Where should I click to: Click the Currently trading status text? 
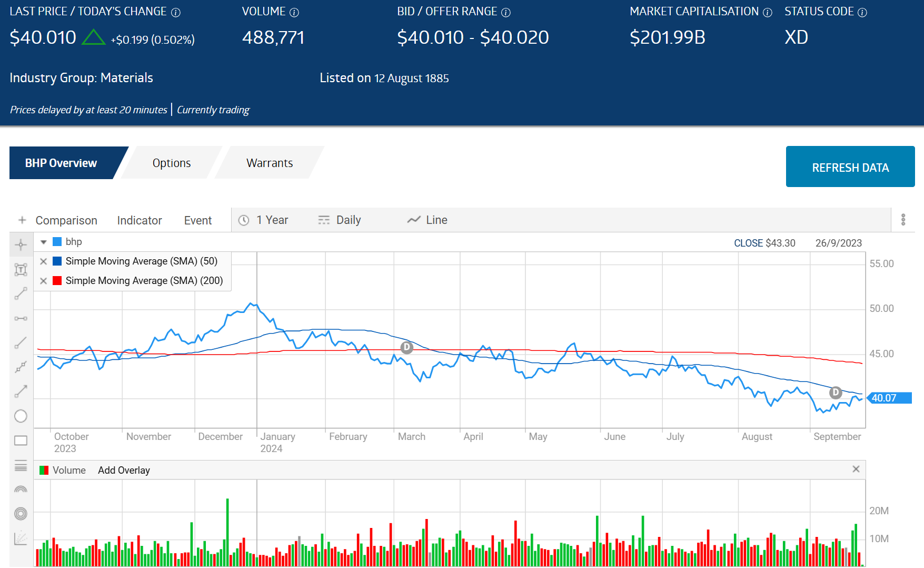tap(213, 110)
